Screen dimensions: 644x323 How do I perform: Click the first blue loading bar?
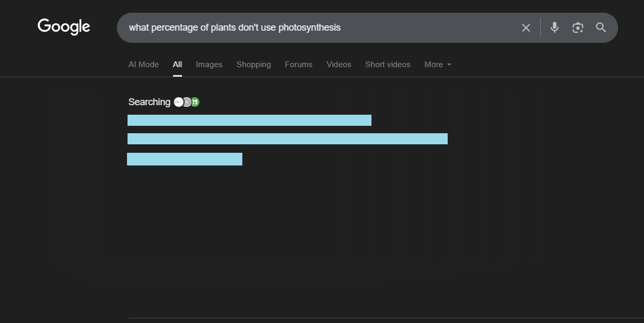click(x=249, y=120)
